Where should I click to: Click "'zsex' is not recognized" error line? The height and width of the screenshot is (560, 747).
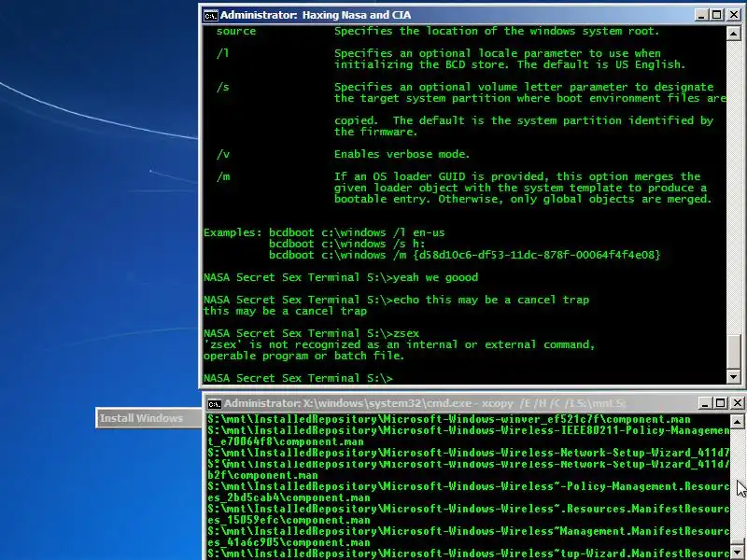(400, 345)
